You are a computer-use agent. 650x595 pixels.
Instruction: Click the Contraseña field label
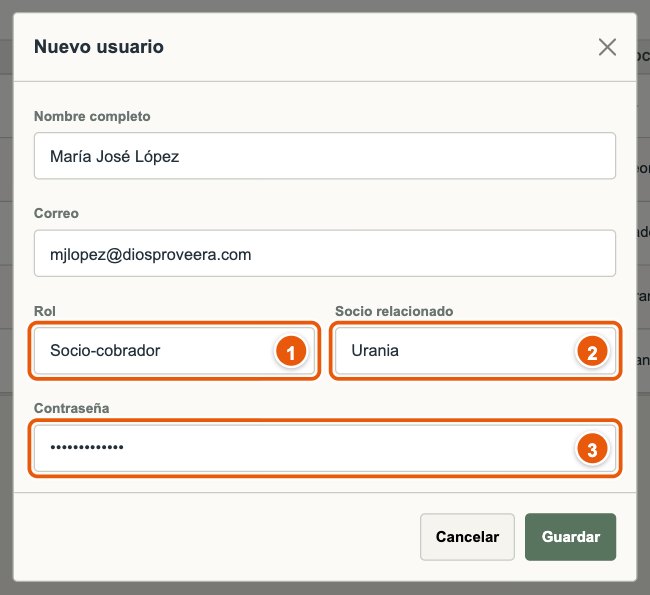pos(72,408)
